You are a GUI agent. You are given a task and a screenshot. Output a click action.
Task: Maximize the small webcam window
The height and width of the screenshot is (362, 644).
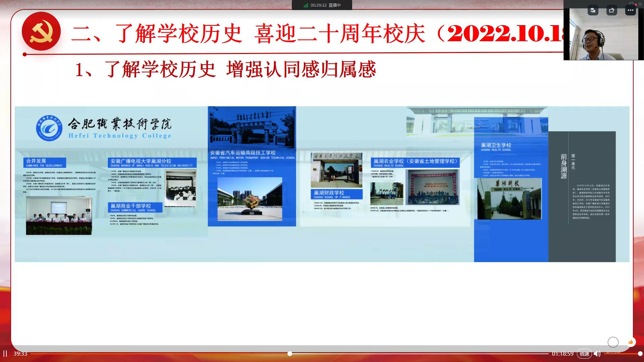tap(632, 4)
